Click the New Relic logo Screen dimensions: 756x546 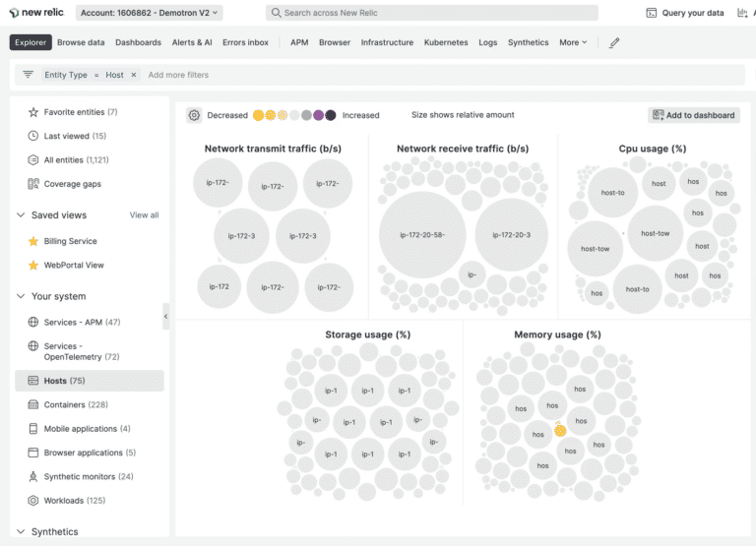point(36,13)
